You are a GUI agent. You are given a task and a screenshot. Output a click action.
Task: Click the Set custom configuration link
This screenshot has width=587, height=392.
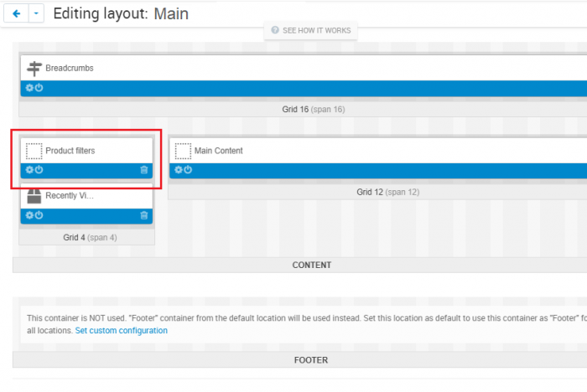(x=122, y=331)
